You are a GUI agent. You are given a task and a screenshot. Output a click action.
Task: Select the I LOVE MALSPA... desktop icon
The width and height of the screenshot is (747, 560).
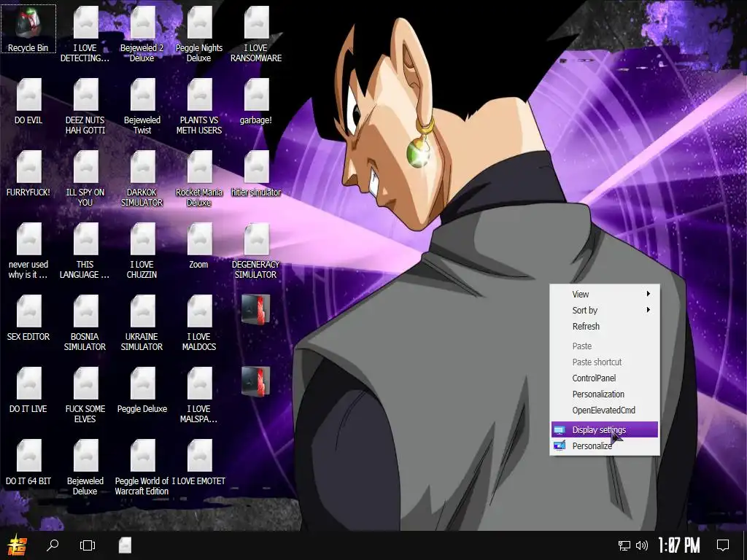click(199, 396)
